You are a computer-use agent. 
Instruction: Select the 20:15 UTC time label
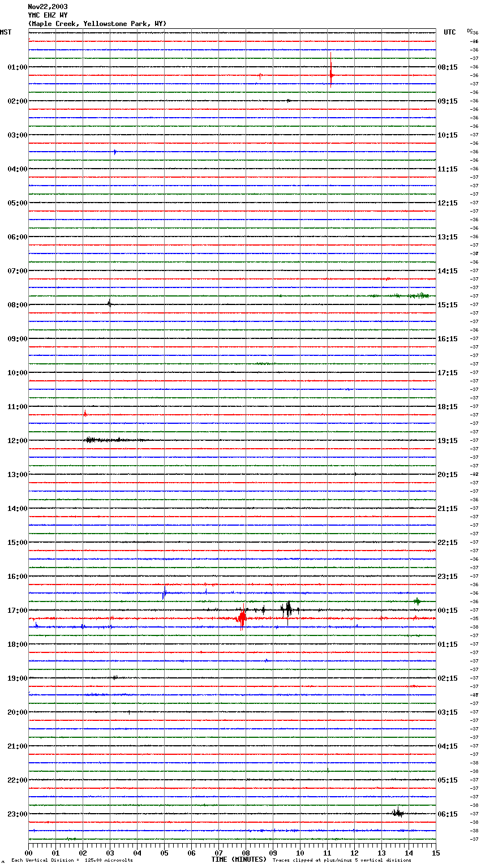pyautogui.click(x=448, y=475)
